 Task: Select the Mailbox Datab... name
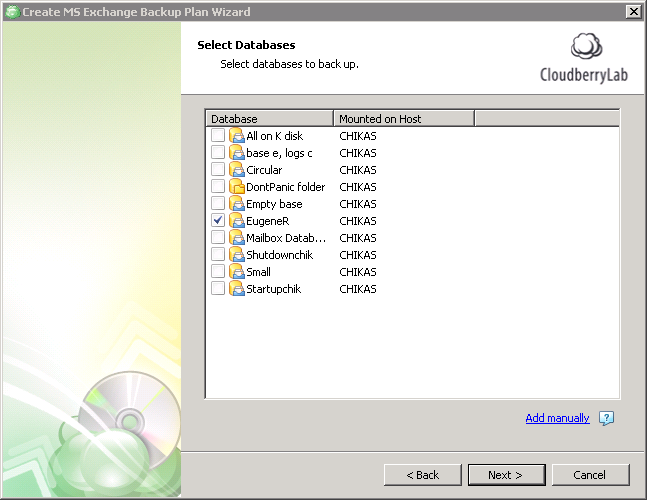286,238
